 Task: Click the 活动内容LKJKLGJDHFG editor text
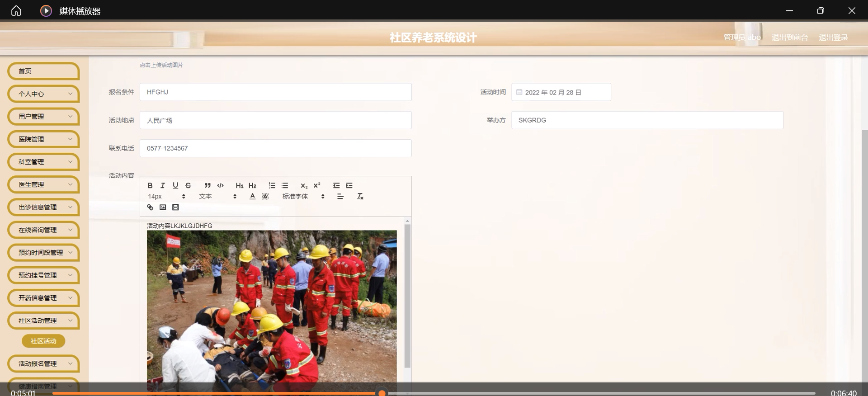pos(179,226)
